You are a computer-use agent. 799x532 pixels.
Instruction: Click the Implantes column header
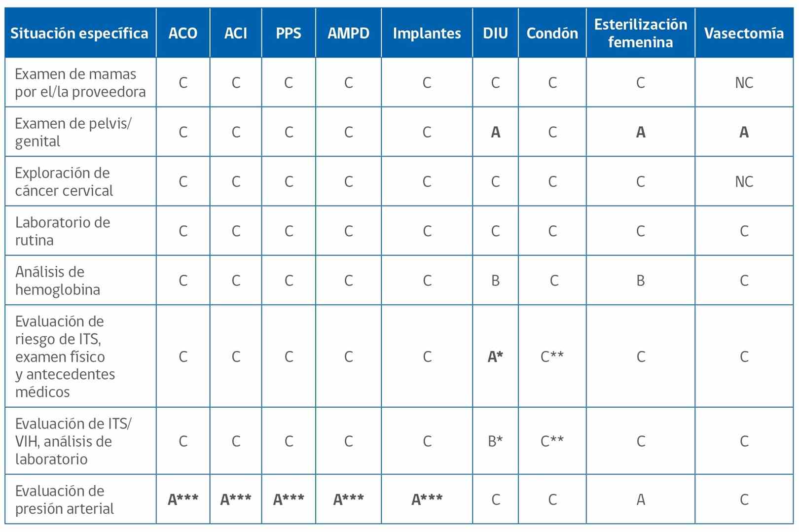(427, 33)
